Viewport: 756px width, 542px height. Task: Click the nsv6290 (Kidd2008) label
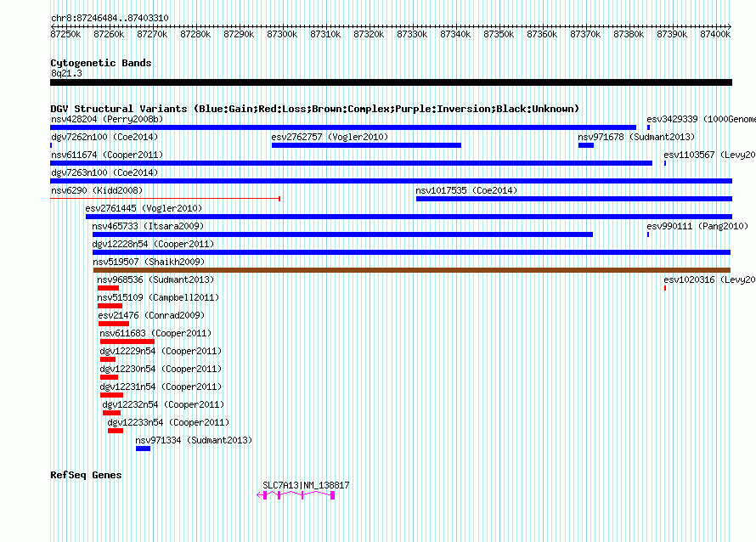pos(97,190)
